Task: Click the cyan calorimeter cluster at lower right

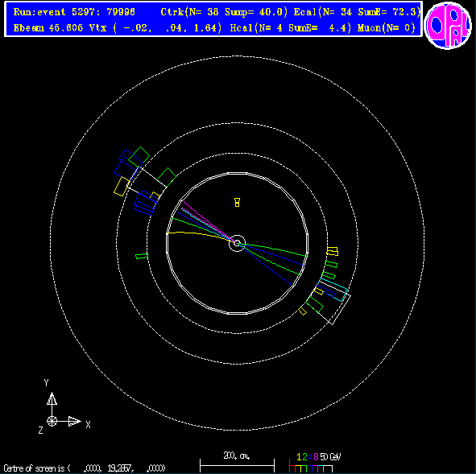Action: click(333, 289)
